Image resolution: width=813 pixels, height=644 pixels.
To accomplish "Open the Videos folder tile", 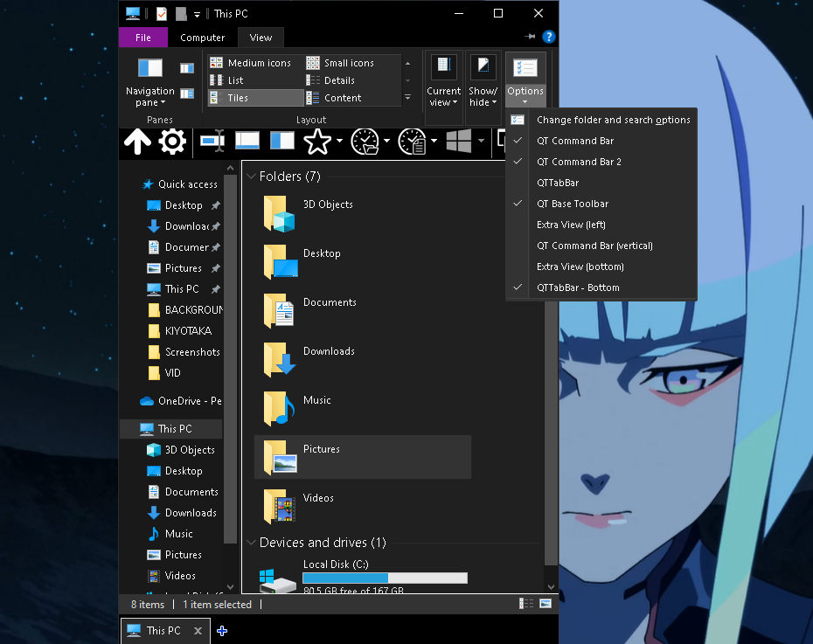I will tap(363, 506).
